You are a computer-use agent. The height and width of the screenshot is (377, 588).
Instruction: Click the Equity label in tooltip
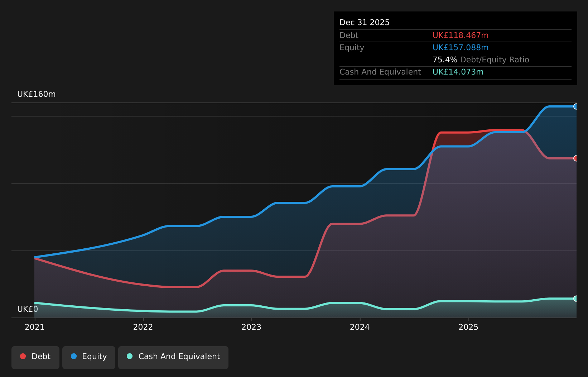point(352,48)
